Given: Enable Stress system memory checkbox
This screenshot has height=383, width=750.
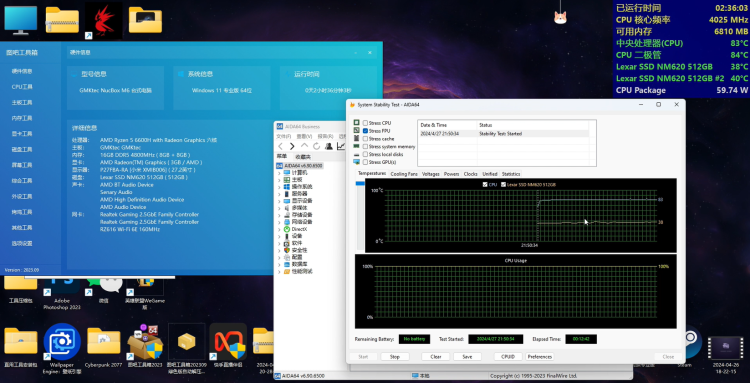Looking at the screenshot, I should 365,146.
